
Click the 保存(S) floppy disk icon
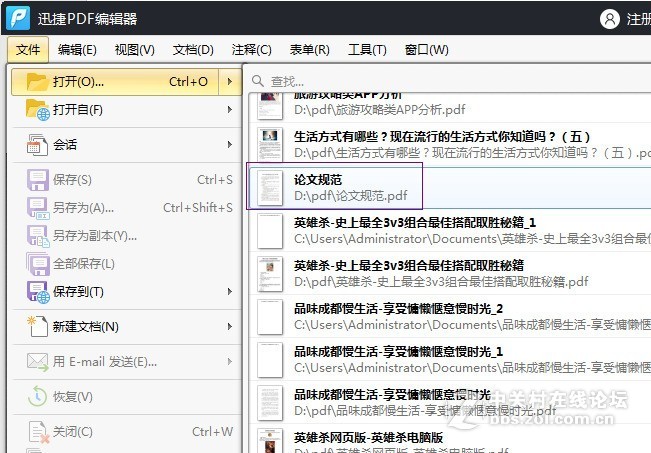pyautogui.click(x=38, y=180)
